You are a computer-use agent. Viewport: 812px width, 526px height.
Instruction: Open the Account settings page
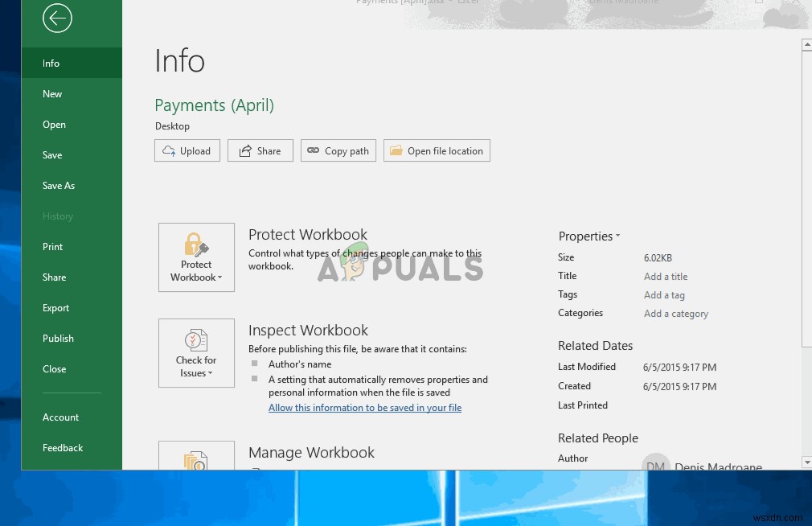[61, 417]
